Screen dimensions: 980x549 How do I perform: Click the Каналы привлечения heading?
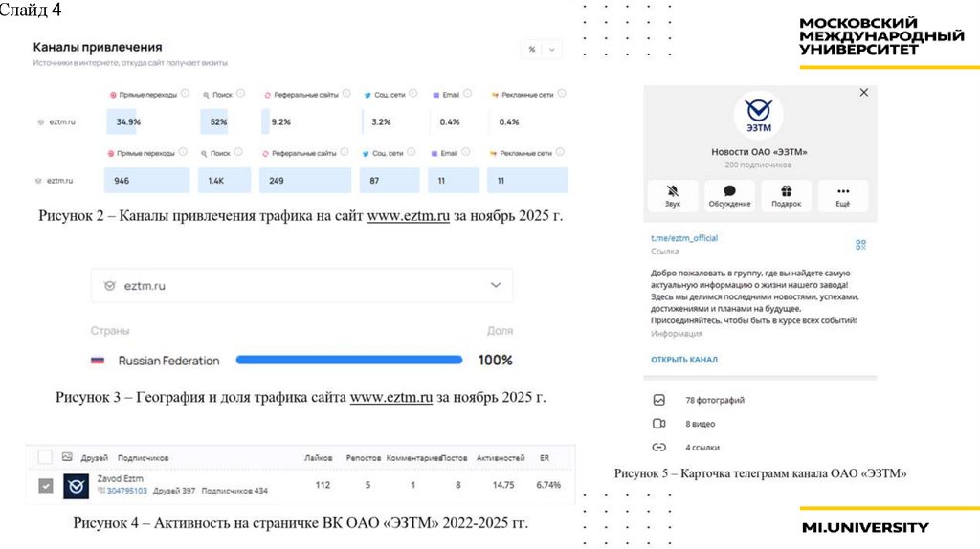point(98,48)
